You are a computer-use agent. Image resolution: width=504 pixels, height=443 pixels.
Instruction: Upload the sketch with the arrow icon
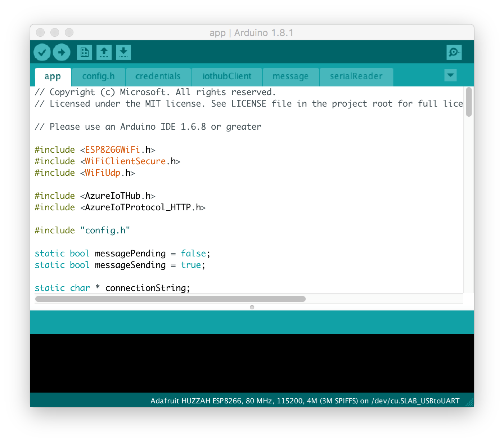coord(62,52)
